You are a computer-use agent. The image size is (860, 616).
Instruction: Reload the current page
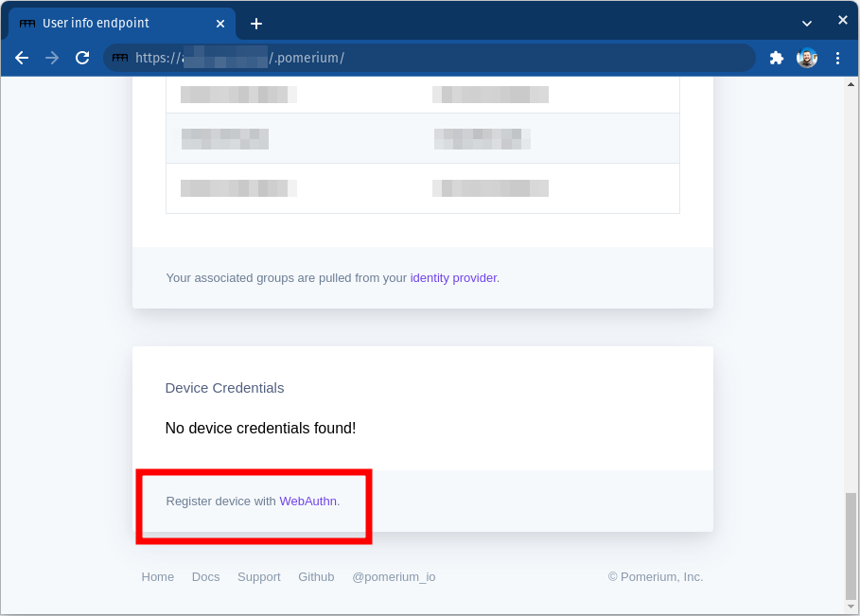[x=82, y=58]
